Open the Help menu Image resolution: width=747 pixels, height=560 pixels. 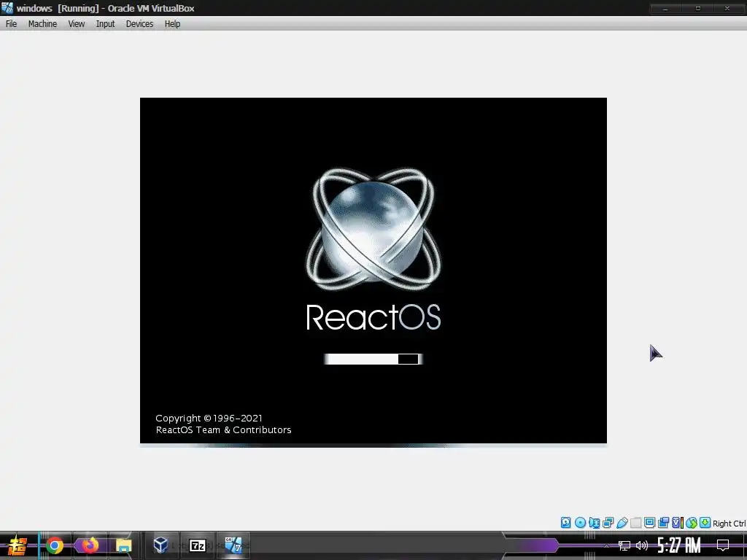point(172,24)
